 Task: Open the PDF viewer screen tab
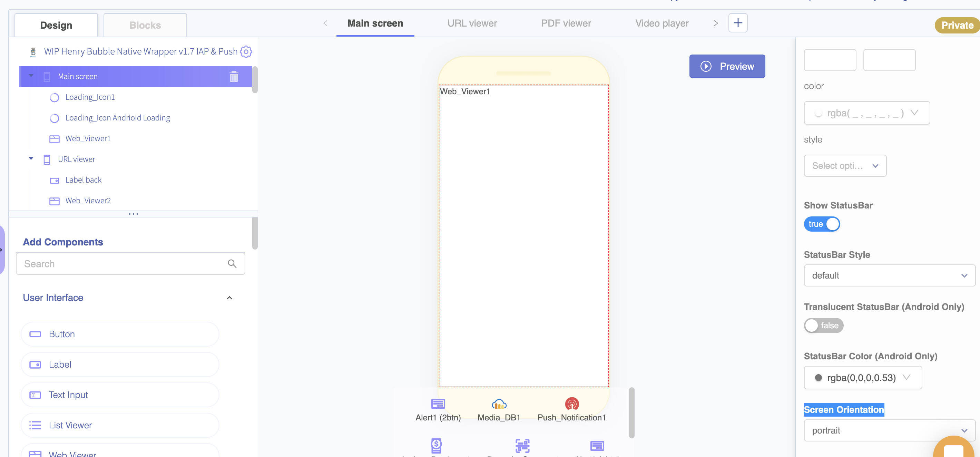pos(566,23)
